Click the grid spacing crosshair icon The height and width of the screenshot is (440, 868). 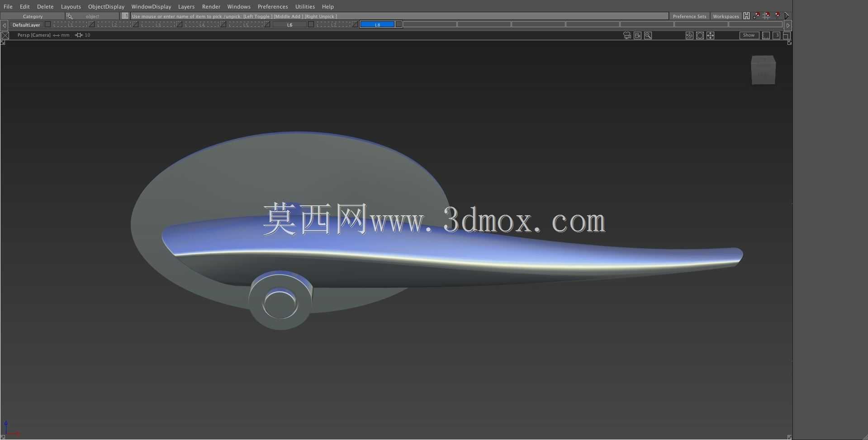pyautogui.click(x=79, y=35)
